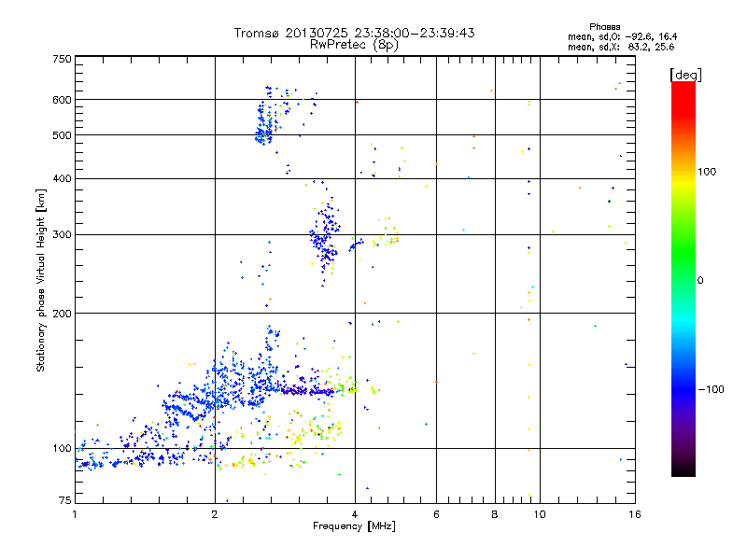
Task: Click colorbar tick label 0
Action: coord(700,281)
